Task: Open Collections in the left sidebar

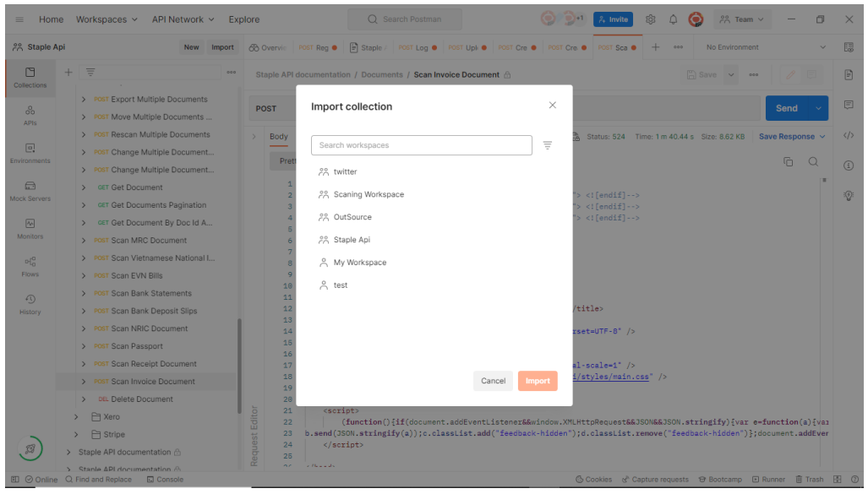Action: [30, 78]
